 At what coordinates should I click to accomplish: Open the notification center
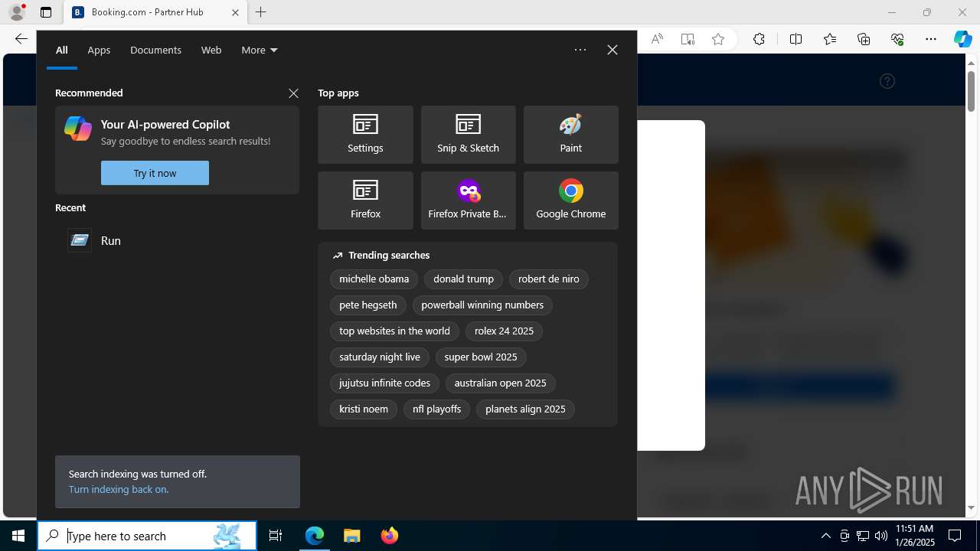[x=955, y=536]
